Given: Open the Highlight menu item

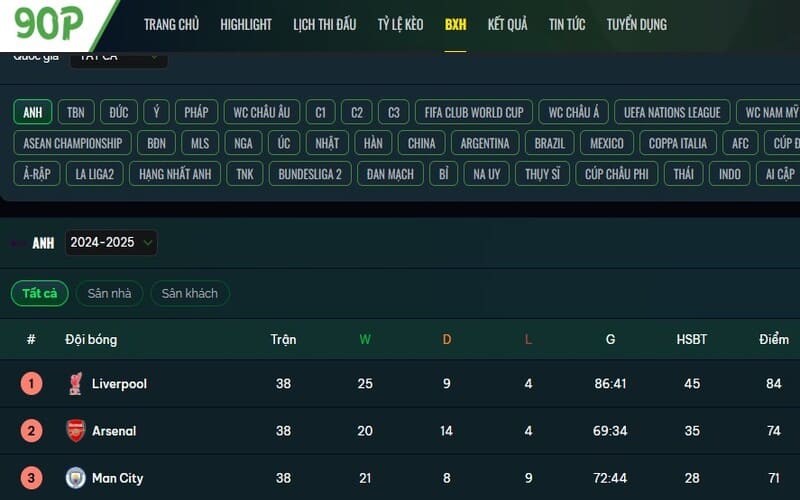Looking at the screenshot, I should 246,24.
